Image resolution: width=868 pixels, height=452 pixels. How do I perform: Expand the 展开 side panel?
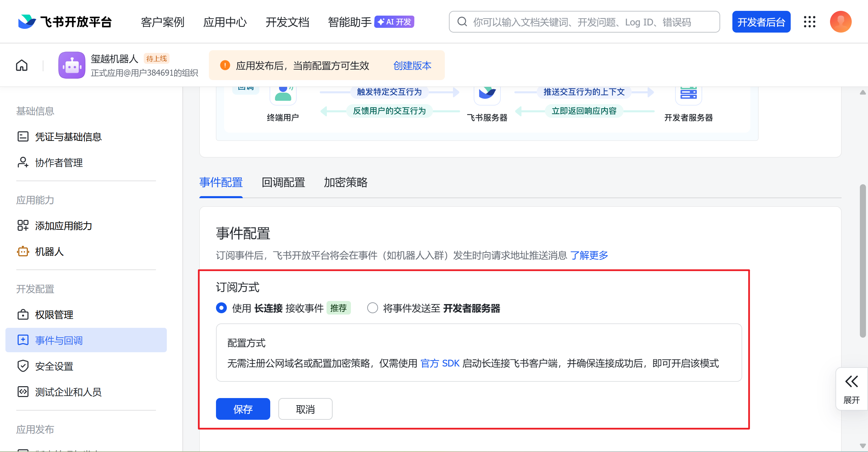tap(851, 389)
